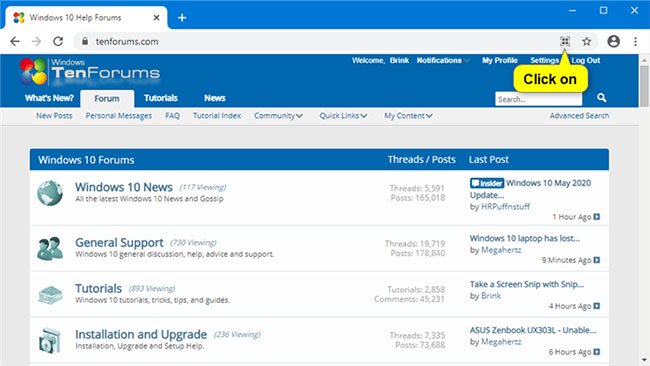The image size is (650, 366).
Task: Open the Brink profile link under Tutorials
Action: (x=491, y=296)
